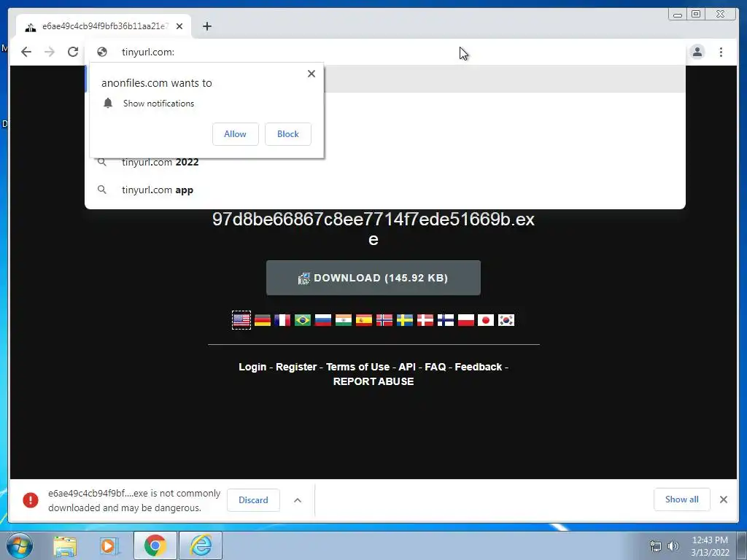Open Internet Explorer from the taskbar
747x560 pixels.
201,545
